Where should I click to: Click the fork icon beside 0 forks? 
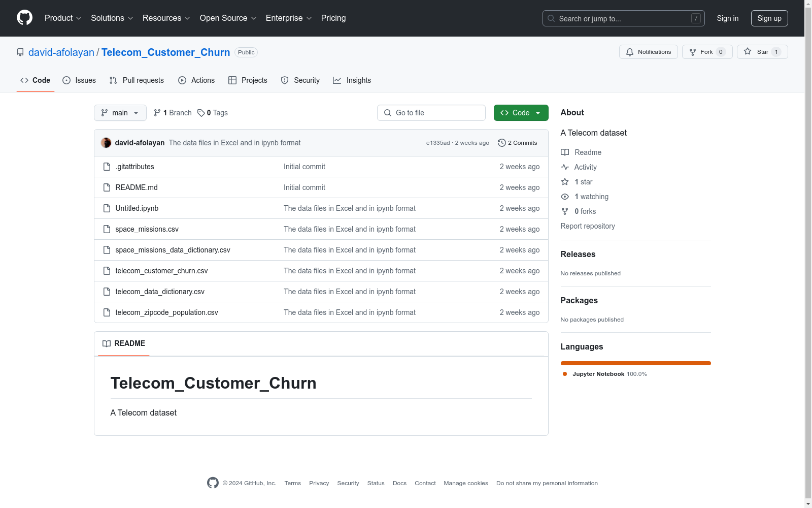pyautogui.click(x=565, y=211)
